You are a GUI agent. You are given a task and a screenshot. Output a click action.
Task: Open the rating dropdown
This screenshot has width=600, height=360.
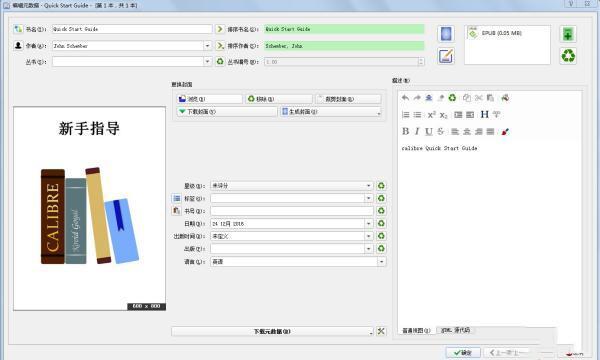[x=368, y=186]
